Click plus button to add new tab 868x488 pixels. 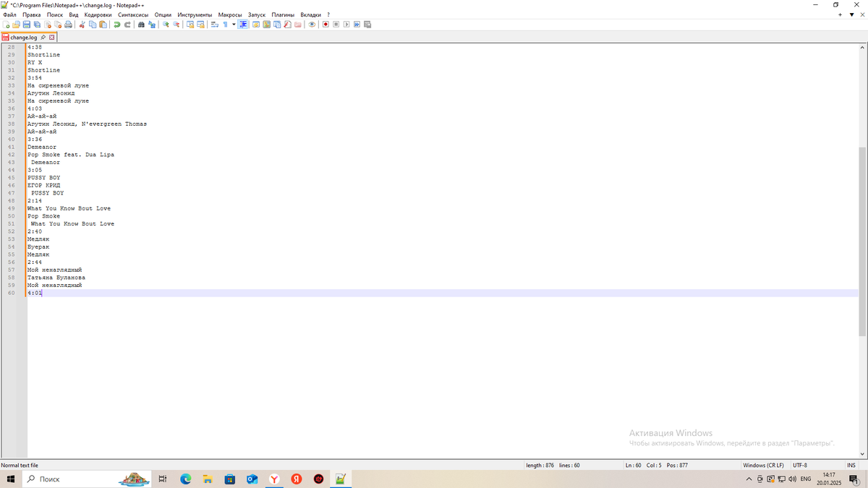[841, 14]
